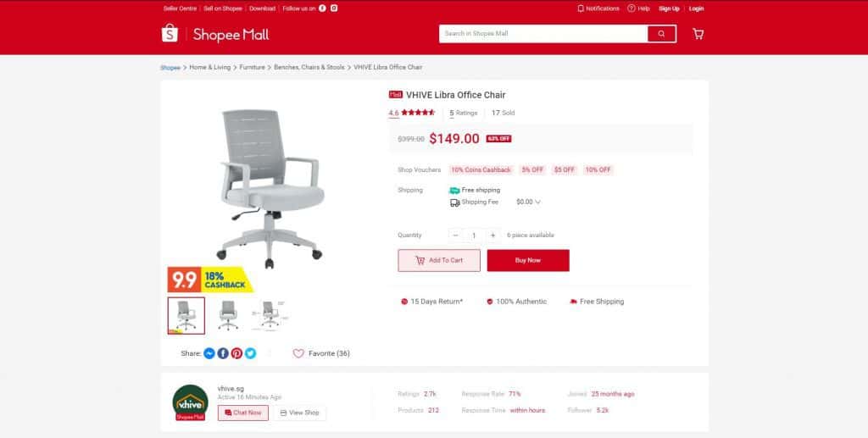
Task: Open Shopee's Instagram icon in header
Action: pos(334,8)
